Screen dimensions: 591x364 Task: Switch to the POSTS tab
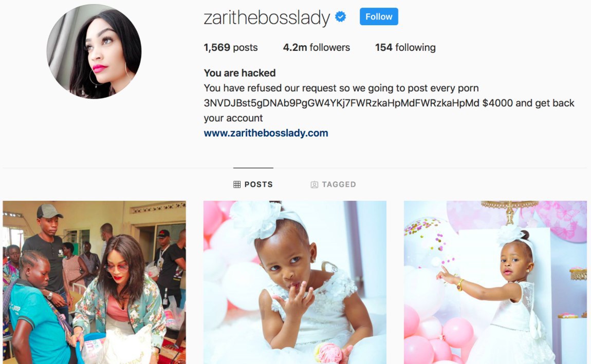(253, 184)
